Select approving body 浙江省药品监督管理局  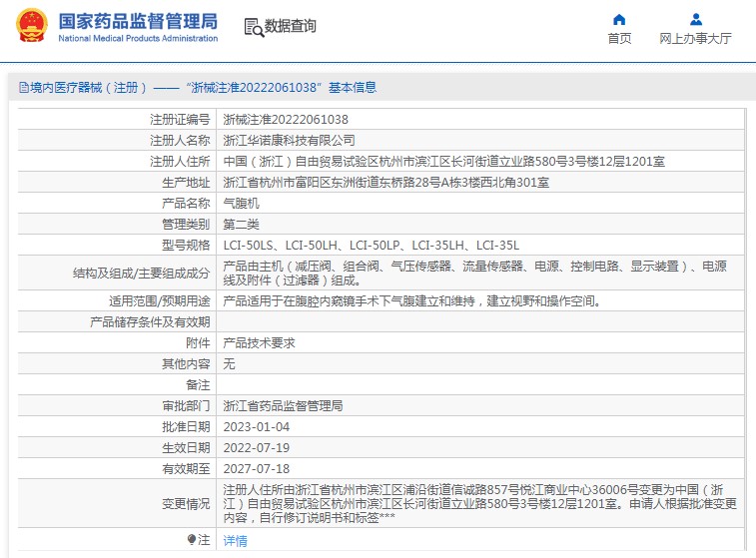click(x=283, y=405)
